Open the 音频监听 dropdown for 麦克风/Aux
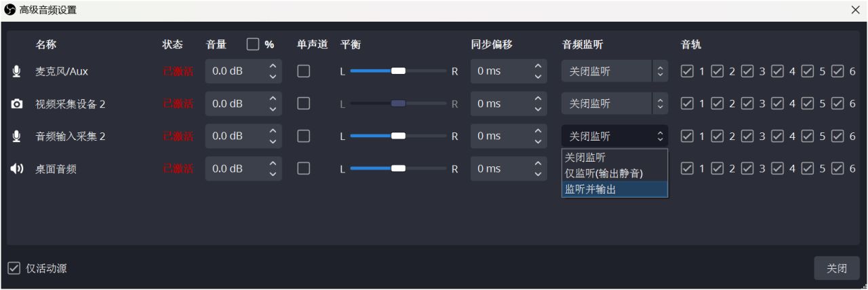The height and width of the screenshot is (290, 868). [x=614, y=71]
